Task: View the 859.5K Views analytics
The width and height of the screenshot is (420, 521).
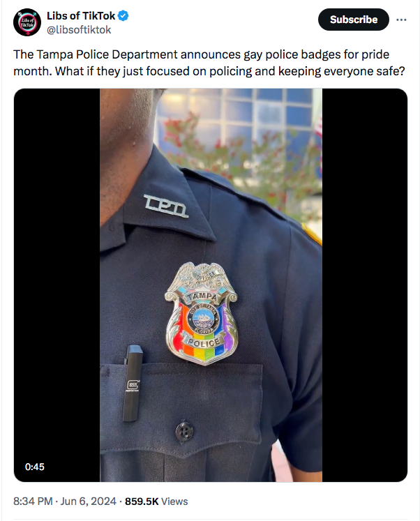Action: pos(156,501)
